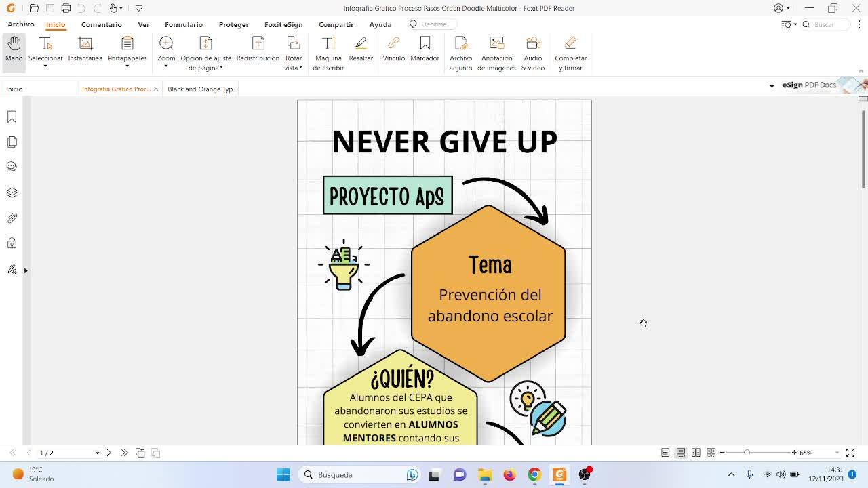Open the digital signatures panel
The width and height of the screenshot is (868, 488).
(12, 269)
